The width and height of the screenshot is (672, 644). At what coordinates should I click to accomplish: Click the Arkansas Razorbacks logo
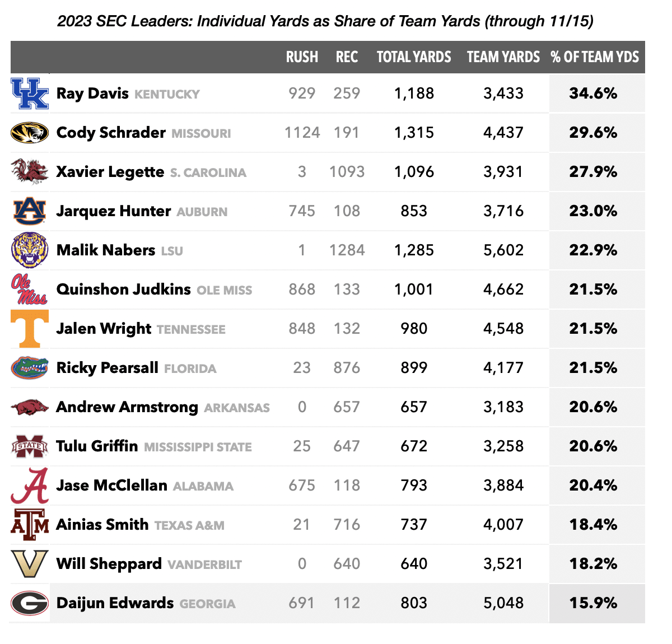point(30,407)
